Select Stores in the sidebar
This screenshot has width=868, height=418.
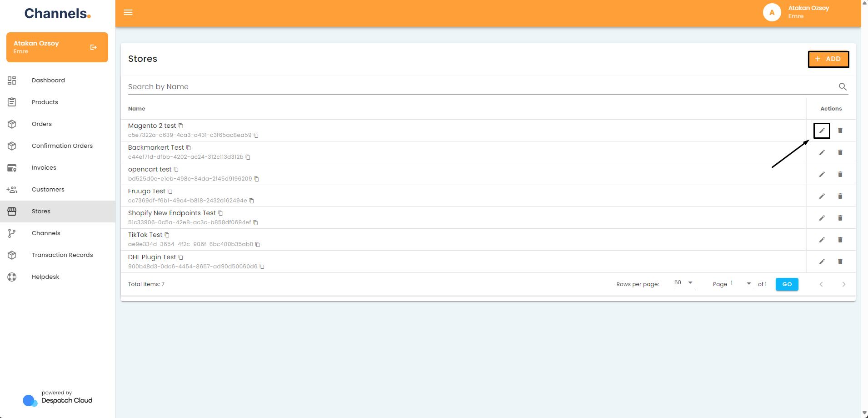tap(57, 212)
